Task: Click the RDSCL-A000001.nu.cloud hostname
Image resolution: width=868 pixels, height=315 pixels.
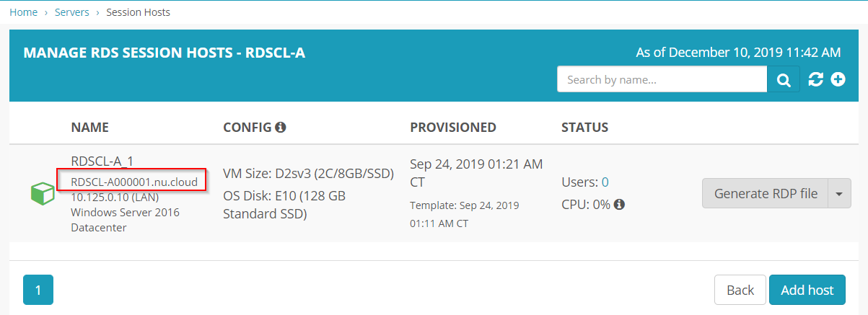Action: tap(134, 182)
